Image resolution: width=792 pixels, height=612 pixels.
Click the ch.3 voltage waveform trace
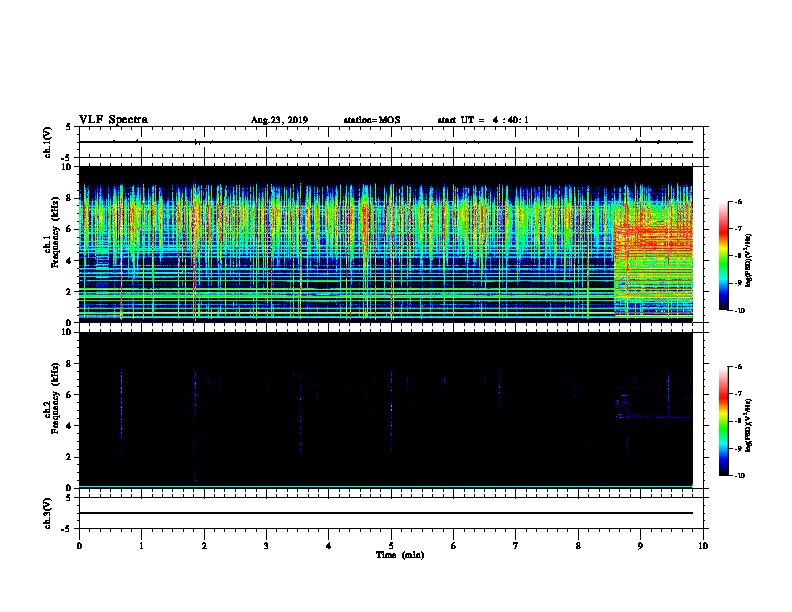(386, 513)
